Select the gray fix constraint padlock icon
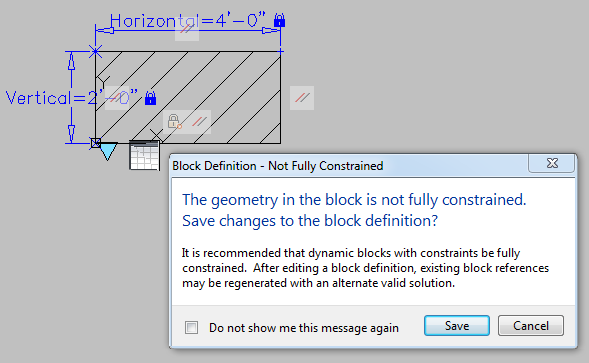Screen dimensions: 589x363 (174, 121)
